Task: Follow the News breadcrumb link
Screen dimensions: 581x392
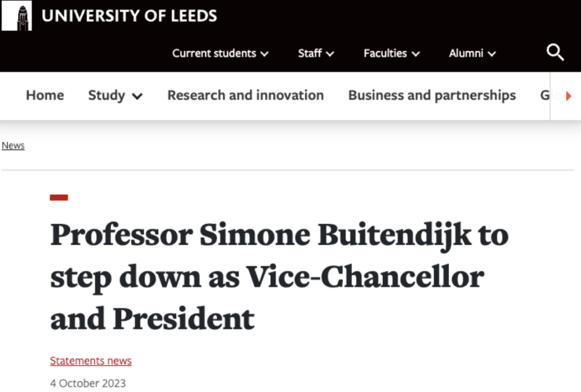Action: 13,146
